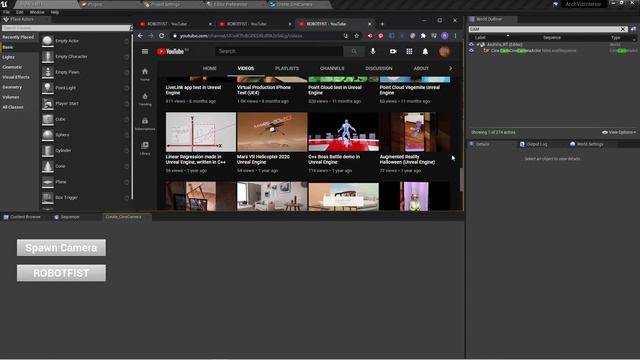Select the Sphere shape icon
640x360 pixels.
coord(48,135)
